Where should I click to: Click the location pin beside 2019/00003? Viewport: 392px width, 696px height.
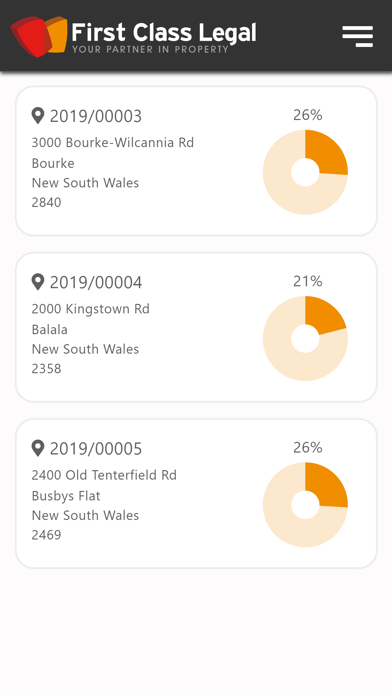[x=38, y=116]
